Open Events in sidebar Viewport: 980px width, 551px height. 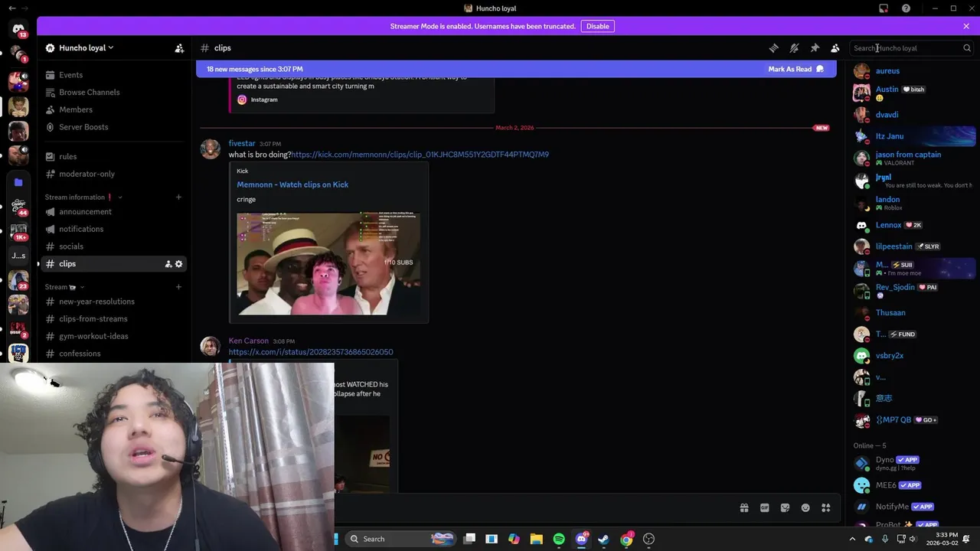(x=115, y=75)
